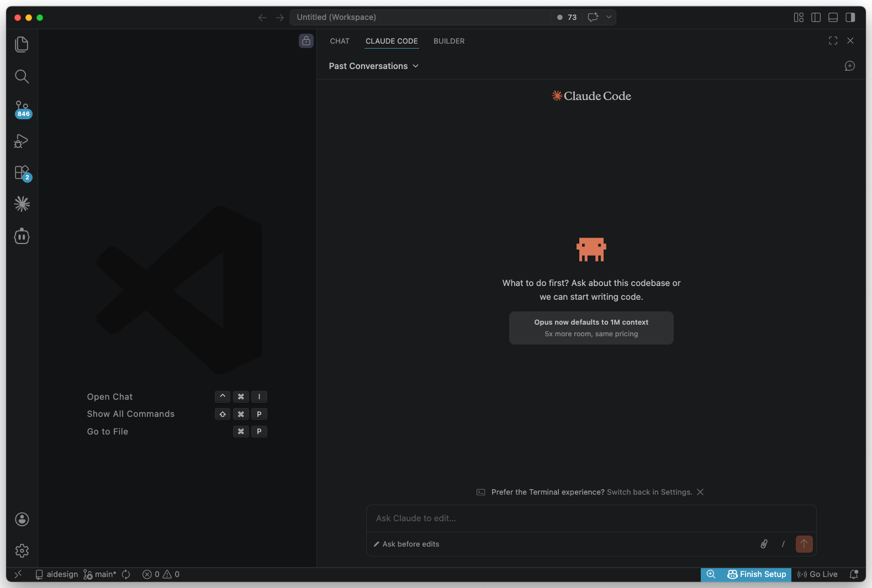The height and width of the screenshot is (588, 872).
Task: Open Accounts icon in activity bar
Action: click(22, 519)
